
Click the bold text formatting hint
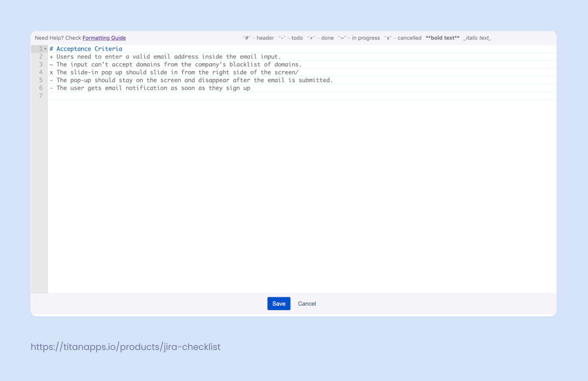(x=443, y=38)
